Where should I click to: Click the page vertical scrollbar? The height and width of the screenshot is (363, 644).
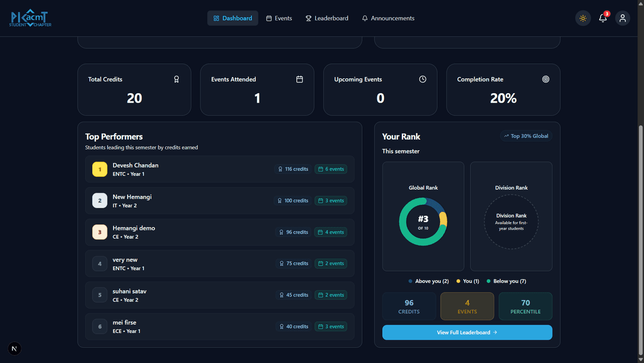click(x=641, y=239)
